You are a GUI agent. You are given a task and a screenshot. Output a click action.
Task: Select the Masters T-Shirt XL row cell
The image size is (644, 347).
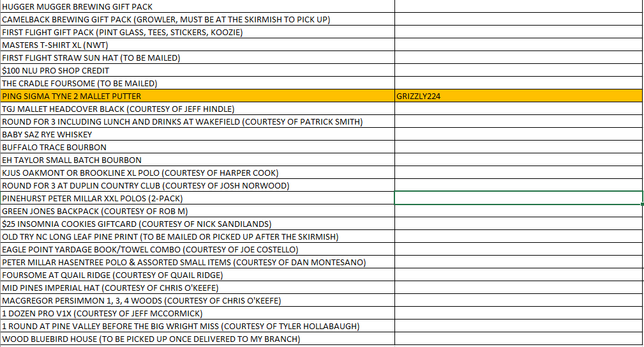click(x=198, y=45)
